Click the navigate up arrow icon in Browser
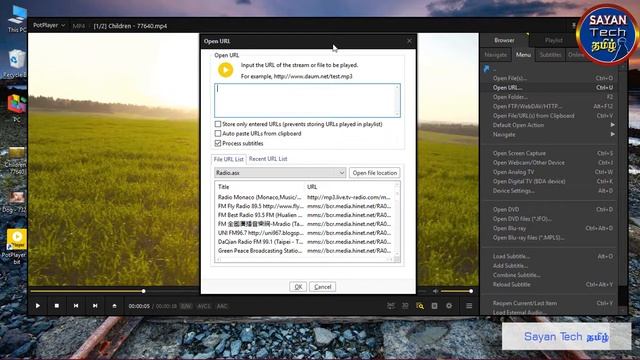This screenshot has height=360, width=640. [x=486, y=69]
